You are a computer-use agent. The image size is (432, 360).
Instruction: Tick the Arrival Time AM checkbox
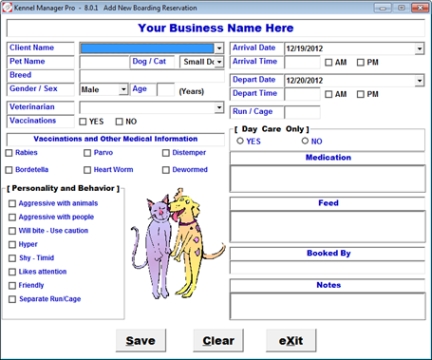click(x=329, y=62)
